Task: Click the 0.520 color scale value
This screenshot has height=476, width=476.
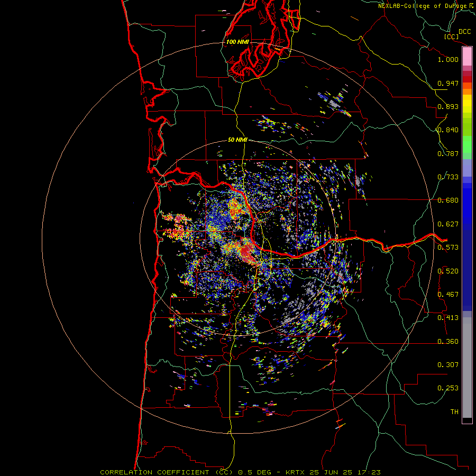Action: (448, 271)
